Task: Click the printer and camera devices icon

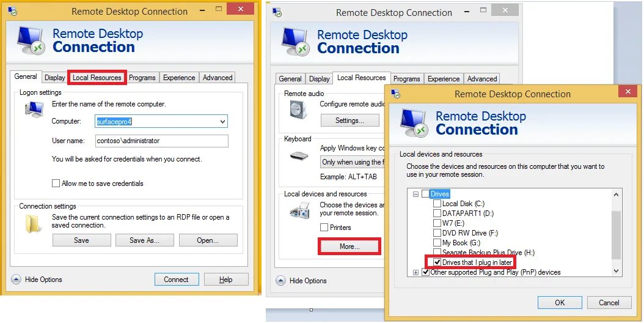Action: coord(299,210)
